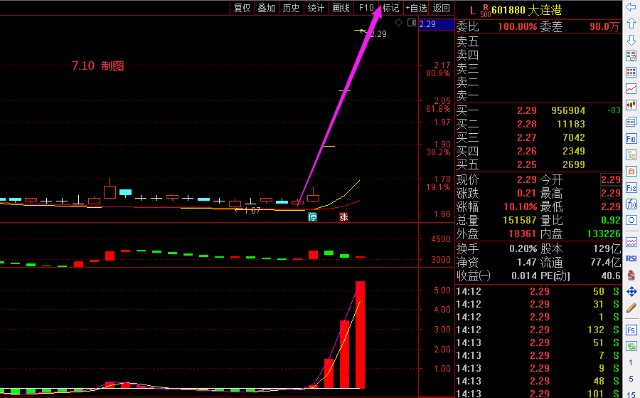Open the quote list view icon
The height and width of the screenshot is (398, 640).
[631, 56]
